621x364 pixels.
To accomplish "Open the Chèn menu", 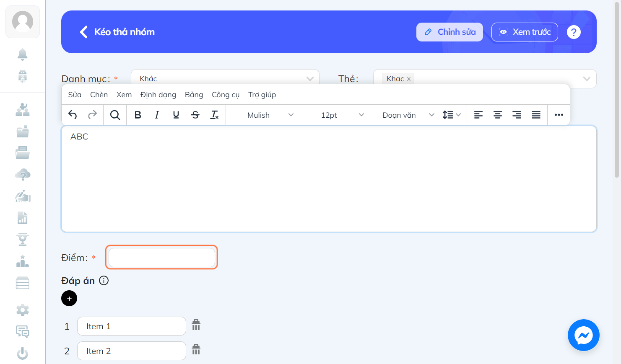I will pos(99,95).
